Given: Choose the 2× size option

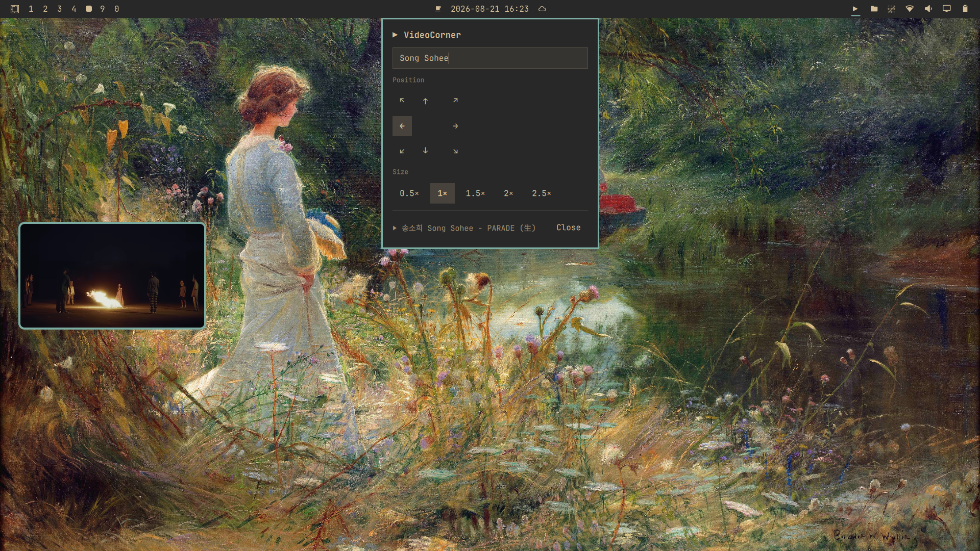Looking at the screenshot, I should click(508, 193).
